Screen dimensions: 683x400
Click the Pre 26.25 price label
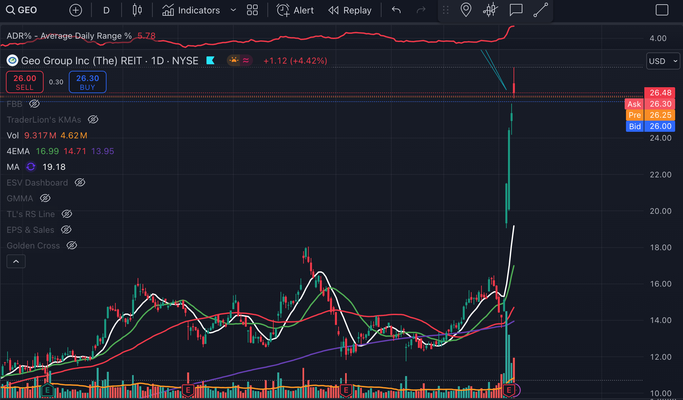click(x=650, y=115)
